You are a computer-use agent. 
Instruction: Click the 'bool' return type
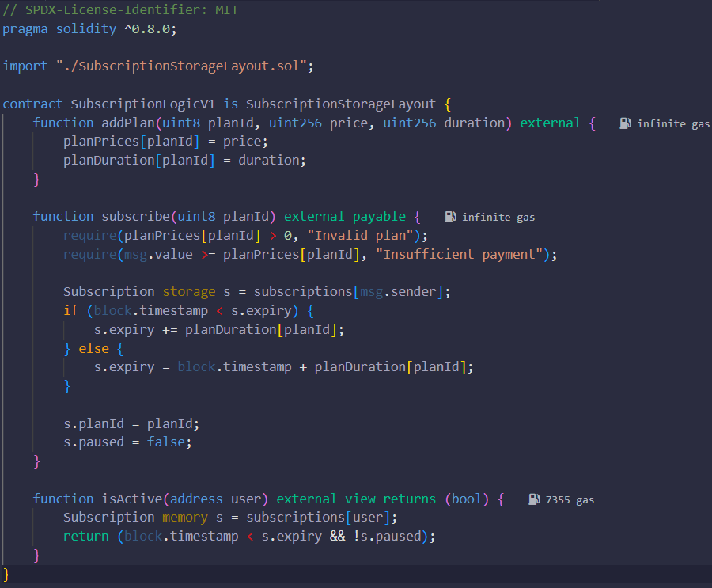[x=466, y=499]
